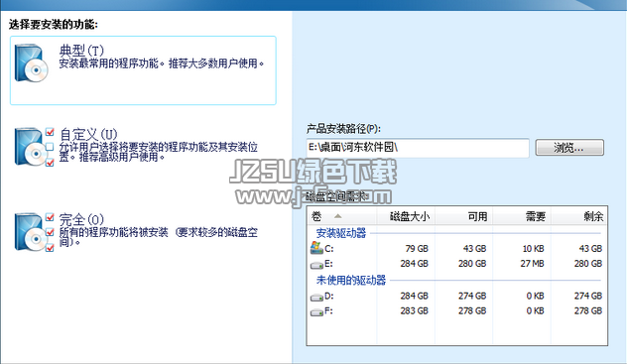The image size is (627, 364).
Task: Sort by the 卷 column header
Action: [x=341, y=216]
